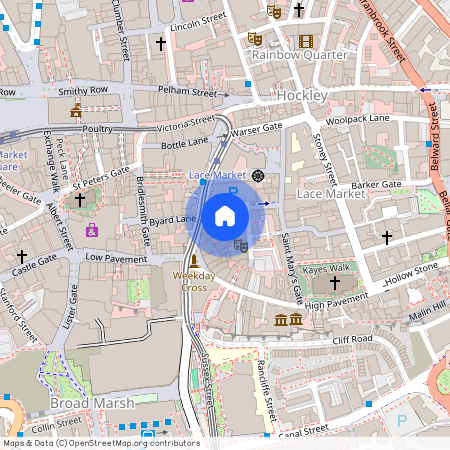450x450 pixels.
Task: Click the blue home location marker
Action: [225, 217]
